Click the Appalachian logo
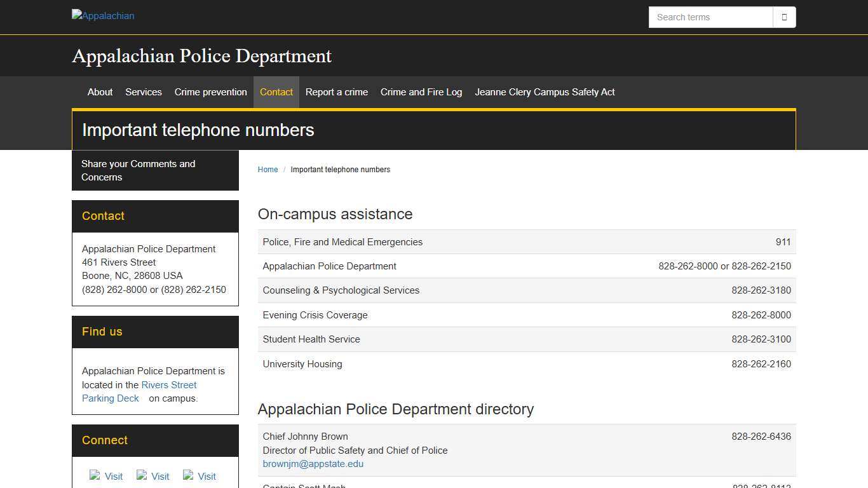868x488 pixels. tap(102, 15)
